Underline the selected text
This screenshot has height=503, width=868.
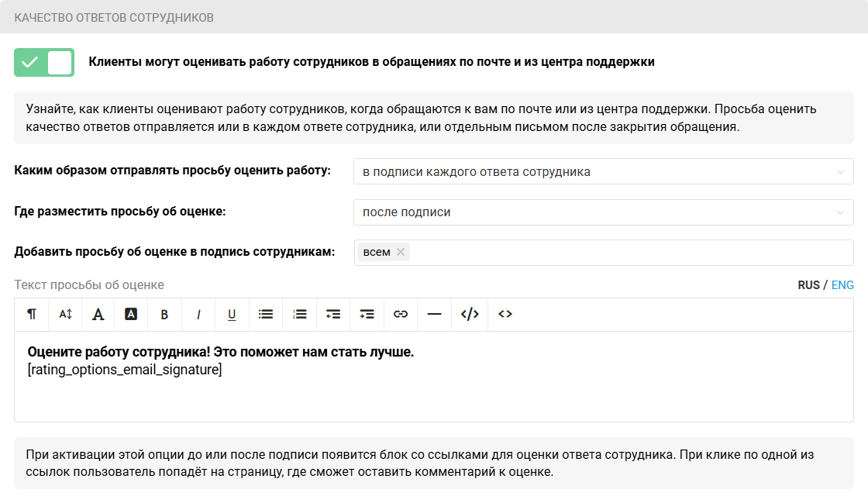tap(232, 314)
